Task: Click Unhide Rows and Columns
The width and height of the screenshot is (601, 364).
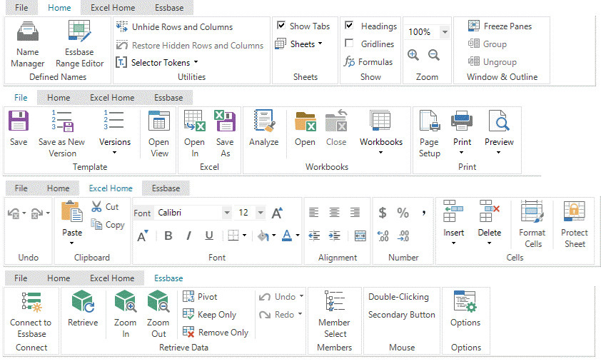Action: tap(174, 27)
